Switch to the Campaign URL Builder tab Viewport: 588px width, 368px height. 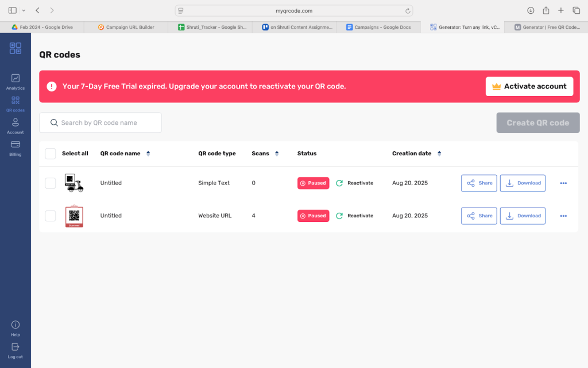coord(126,27)
